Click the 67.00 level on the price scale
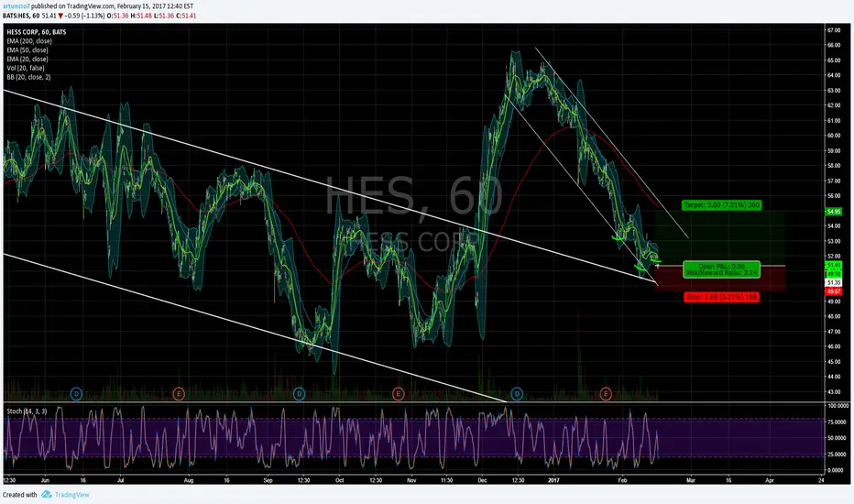 click(834, 30)
